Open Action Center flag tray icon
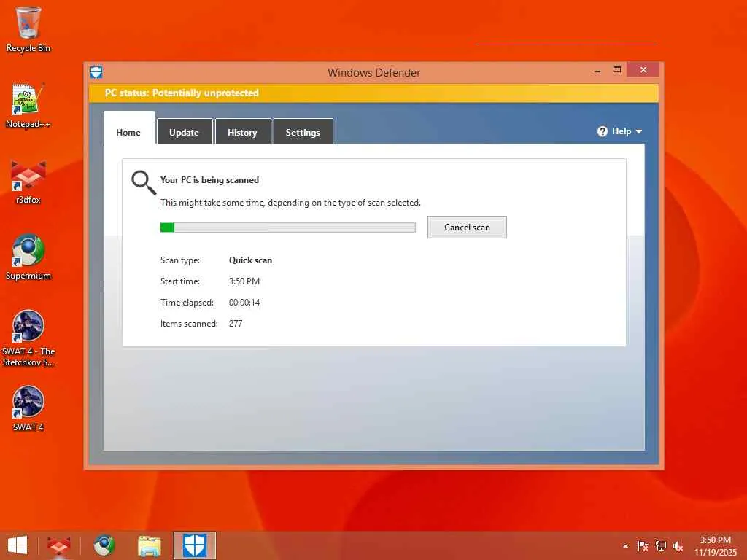This screenshot has height=560, width=747. point(643,545)
